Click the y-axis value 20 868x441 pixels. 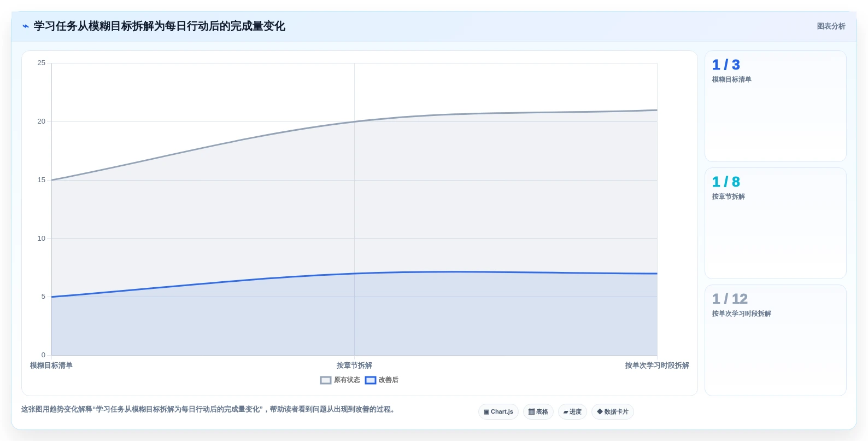point(42,121)
